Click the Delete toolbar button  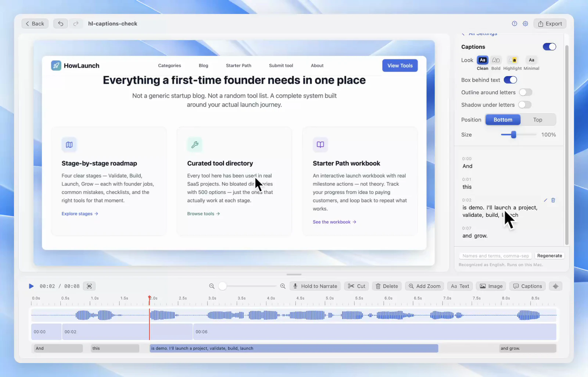(x=387, y=286)
